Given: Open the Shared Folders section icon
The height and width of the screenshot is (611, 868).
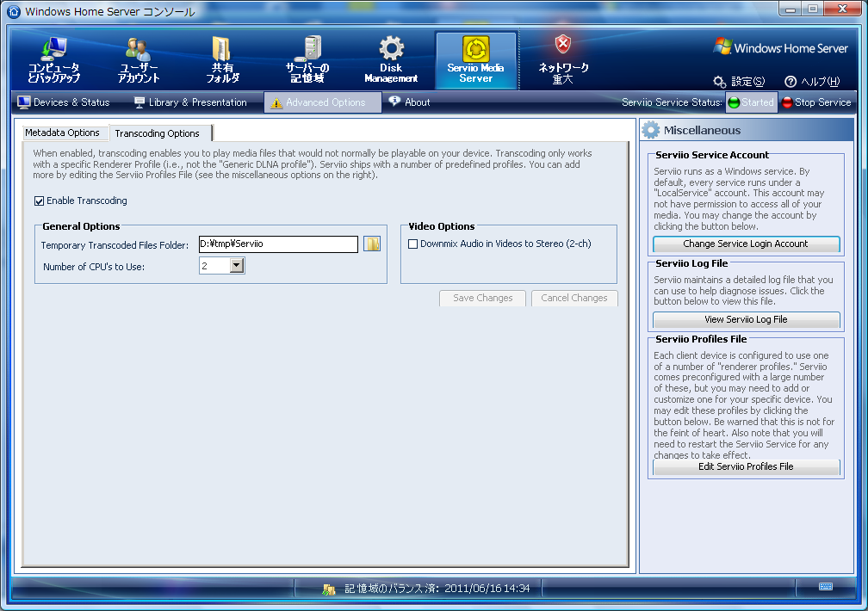Looking at the screenshot, I should (222, 49).
